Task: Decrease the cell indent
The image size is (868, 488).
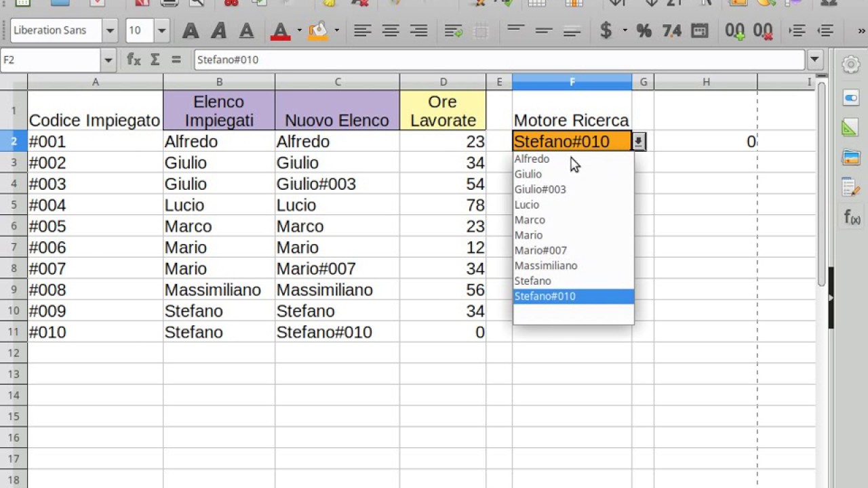Action: tap(825, 30)
